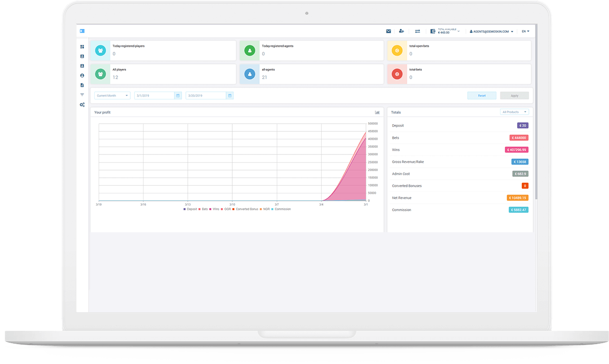
Task: Expand the EN language dropdown
Action: [x=525, y=31]
